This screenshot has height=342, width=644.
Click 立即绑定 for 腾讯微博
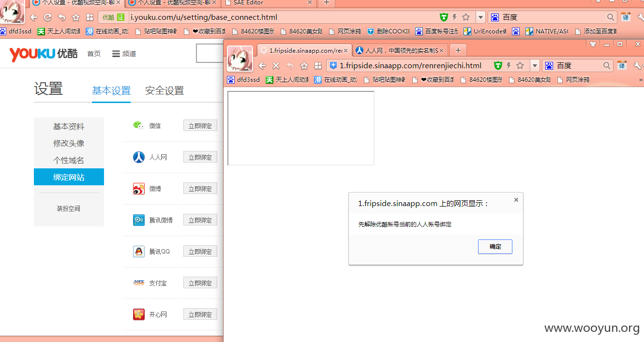point(200,220)
